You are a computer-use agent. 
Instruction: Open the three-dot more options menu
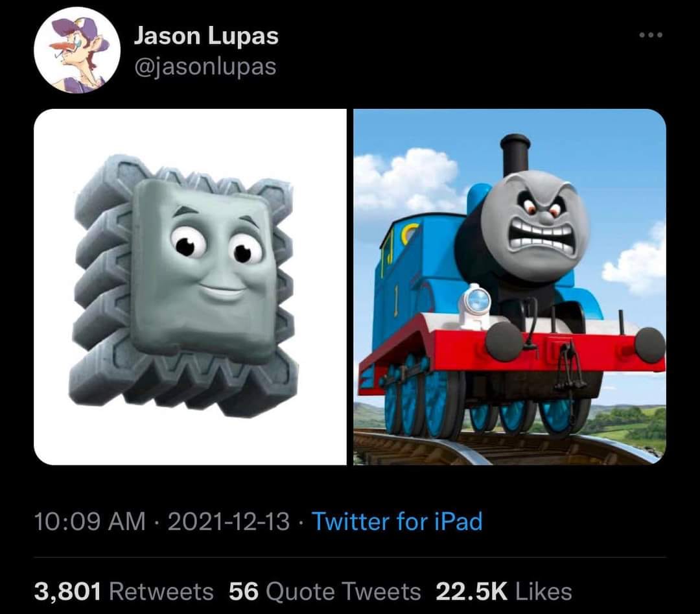[651, 35]
